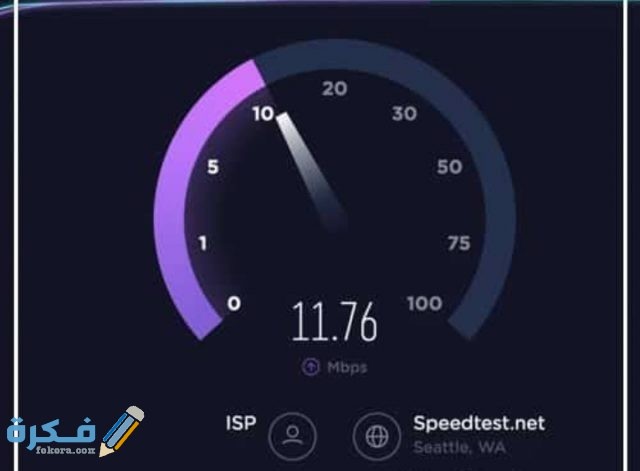640x471 pixels.
Task: Click the 10 mark on gauge
Action: tap(263, 114)
